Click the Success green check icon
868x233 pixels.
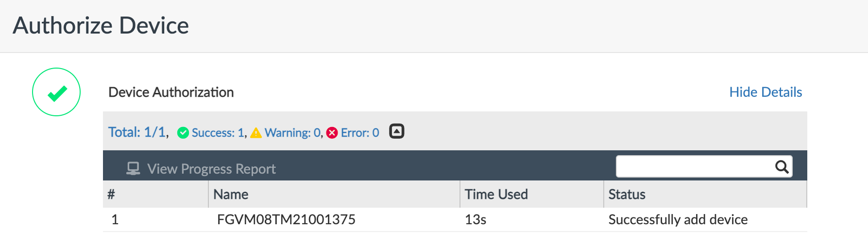click(x=183, y=133)
